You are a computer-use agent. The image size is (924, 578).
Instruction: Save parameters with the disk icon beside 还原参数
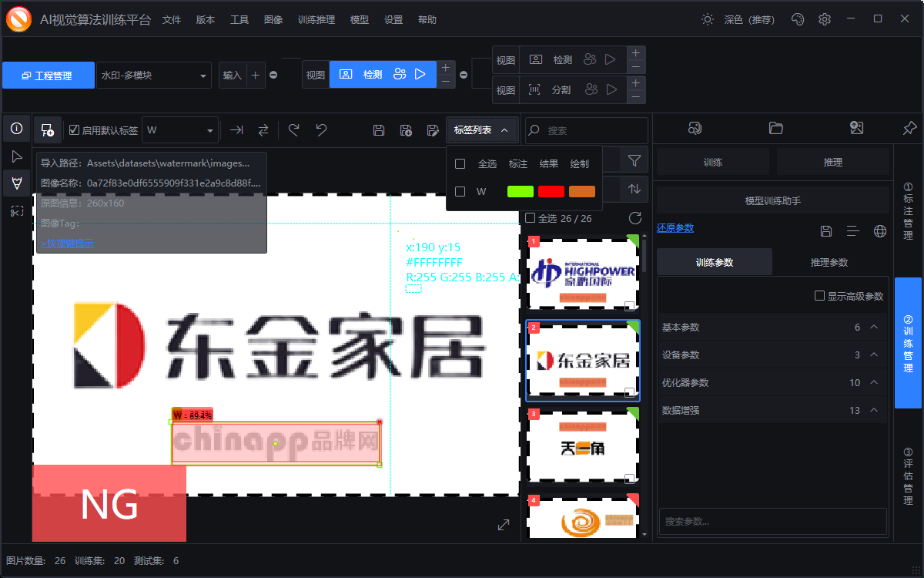[x=826, y=231]
